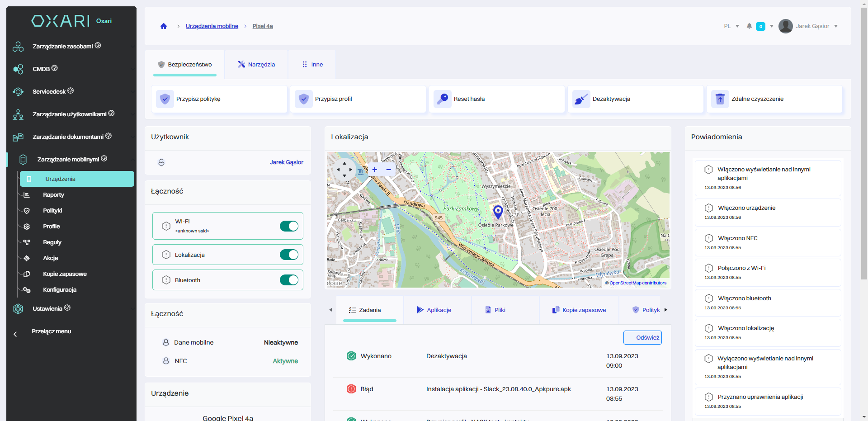Open the Aplikacje tab

pos(434,310)
